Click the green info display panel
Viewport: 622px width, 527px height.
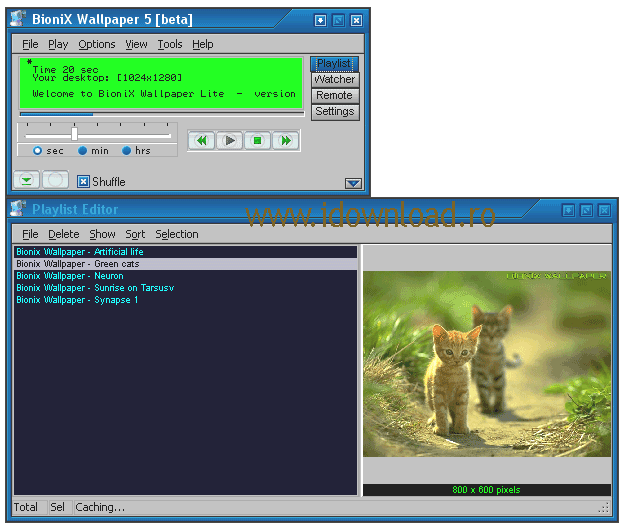pyautogui.click(x=161, y=82)
